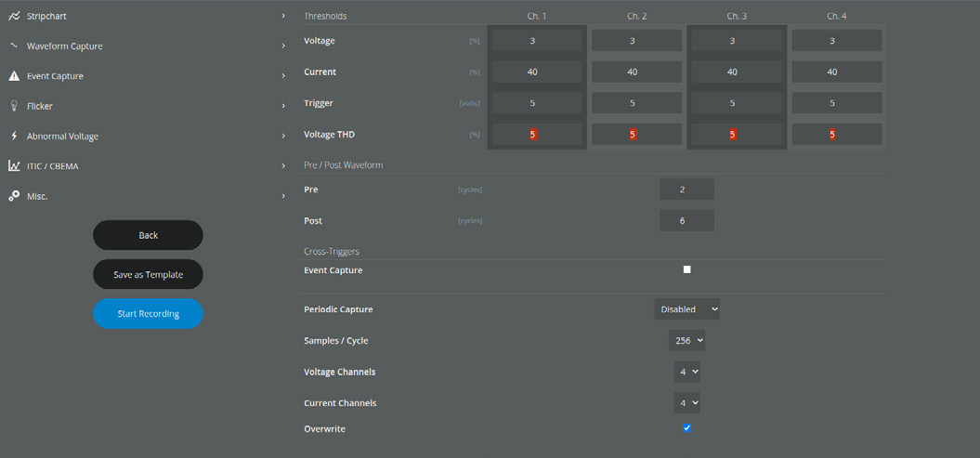This screenshot has height=458, width=980.
Task: Expand Abnormal Voltage using its chevron arrow
Action: coord(283,137)
